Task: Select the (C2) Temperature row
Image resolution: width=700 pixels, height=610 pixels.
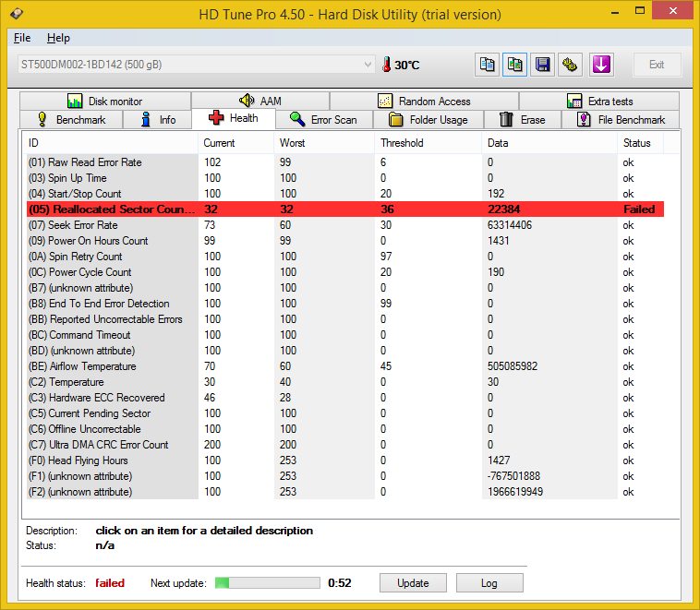Action: pyautogui.click(x=345, y=382)
